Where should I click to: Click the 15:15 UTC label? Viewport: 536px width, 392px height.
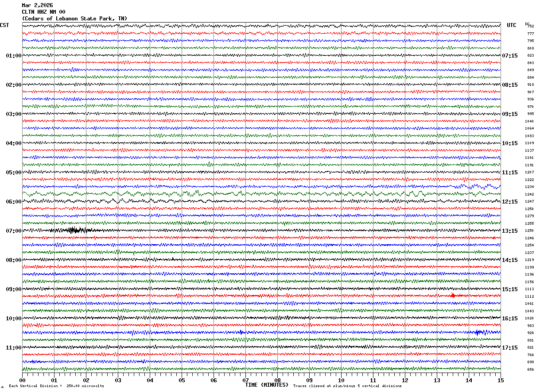tap(510, 289)
